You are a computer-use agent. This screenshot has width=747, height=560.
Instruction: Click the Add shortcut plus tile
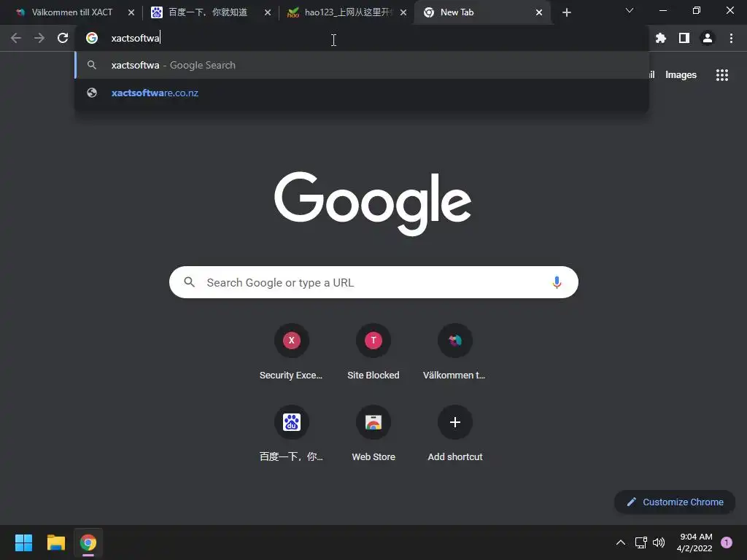[x=455, y=435]
